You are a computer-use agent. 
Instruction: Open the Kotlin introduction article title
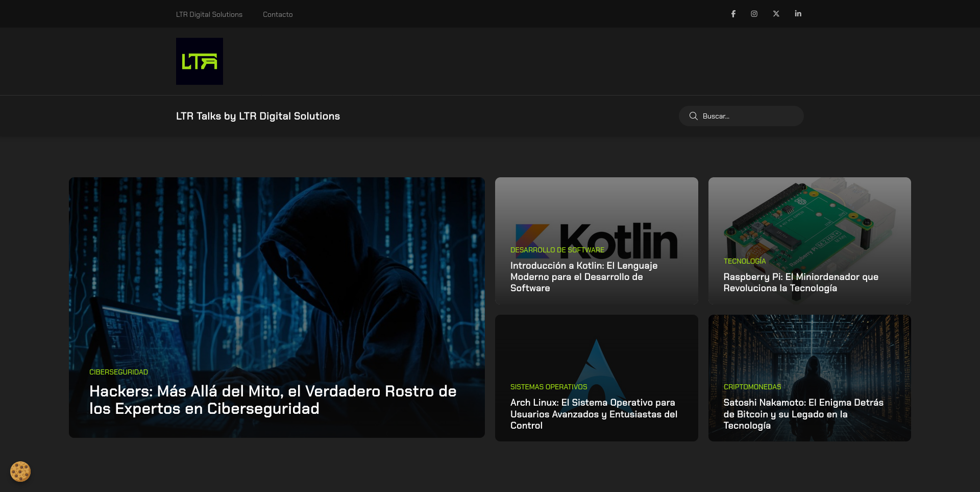pos(584,276)
